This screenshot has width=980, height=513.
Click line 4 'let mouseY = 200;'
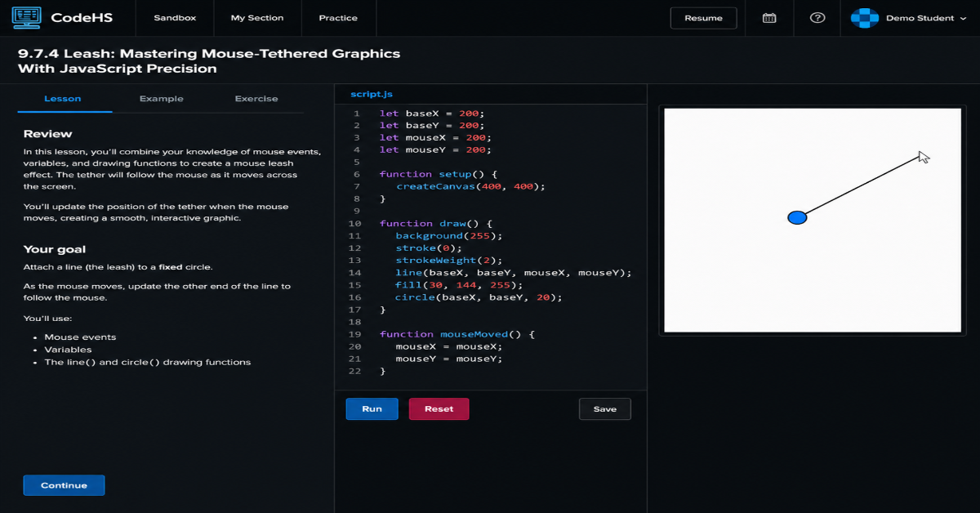[x=435, y=149]
